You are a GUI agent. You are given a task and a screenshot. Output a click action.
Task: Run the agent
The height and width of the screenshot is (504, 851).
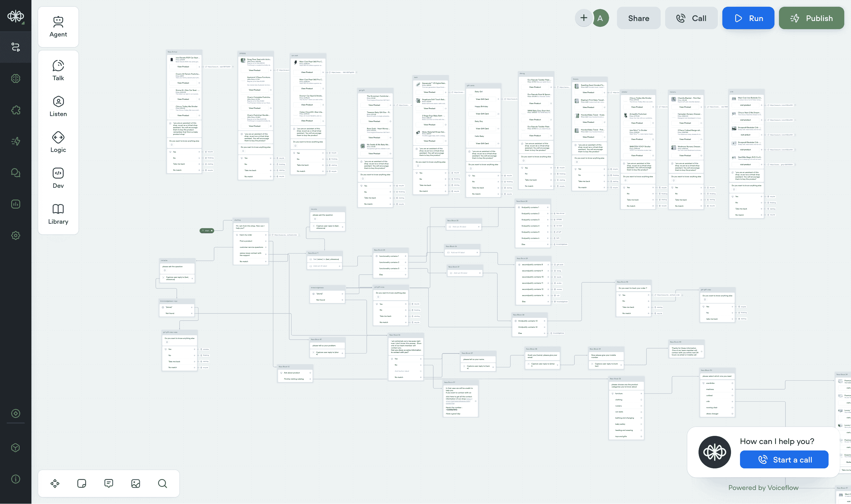coord(748,18)
